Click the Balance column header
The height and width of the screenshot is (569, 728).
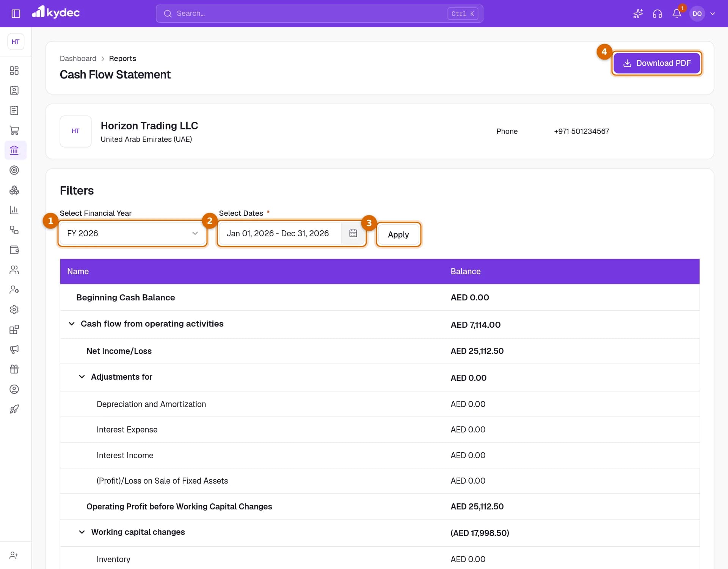pyautogui.click(x=465, y=271)
